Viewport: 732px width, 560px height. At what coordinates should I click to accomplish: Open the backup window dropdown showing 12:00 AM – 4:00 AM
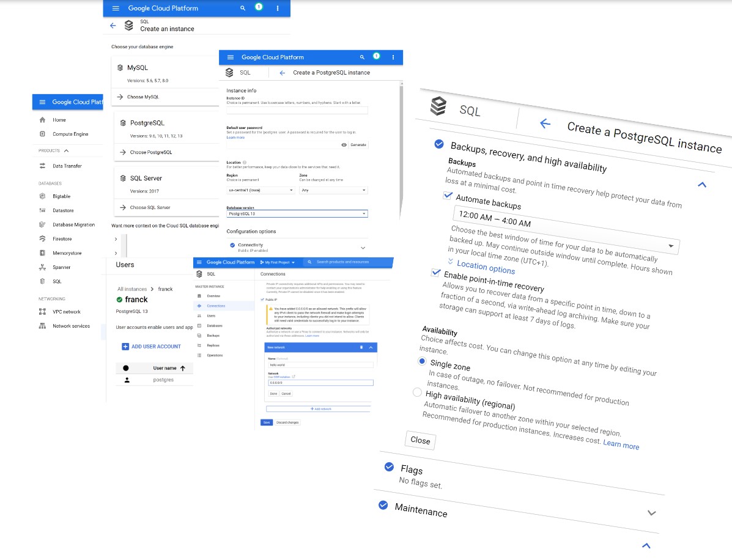(566, 230)
